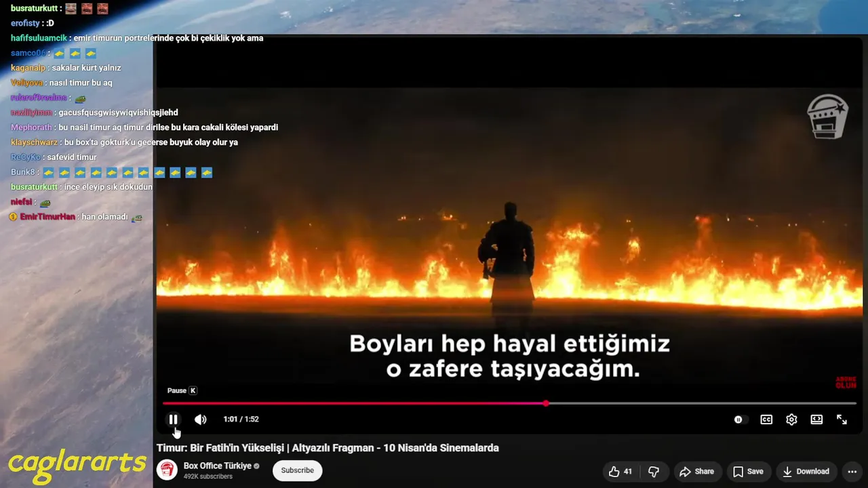Toggle closed captions with the CC icon

coord(766,420)
